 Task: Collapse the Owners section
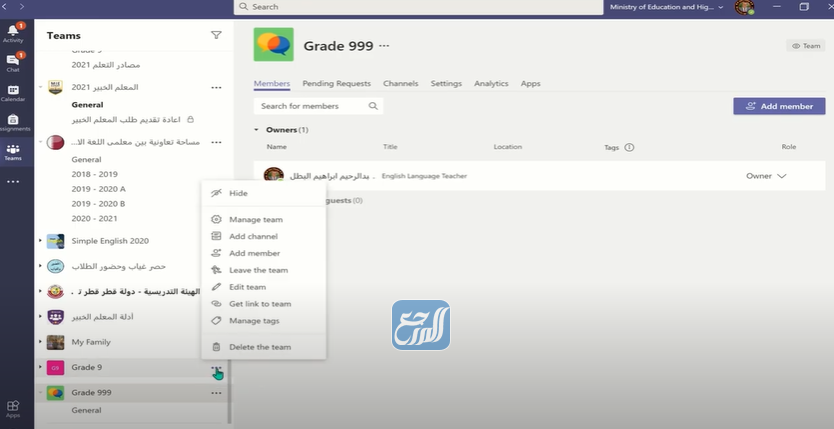click(256, 130)
